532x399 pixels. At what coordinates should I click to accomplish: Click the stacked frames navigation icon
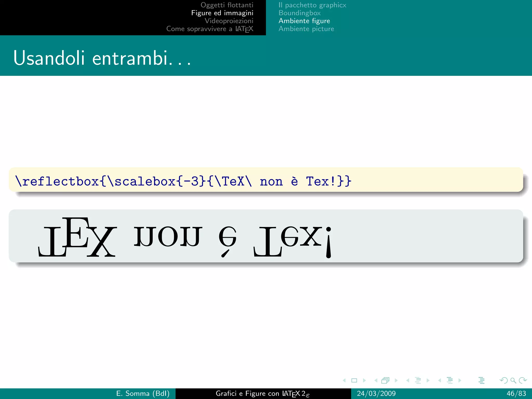point(385,380)
